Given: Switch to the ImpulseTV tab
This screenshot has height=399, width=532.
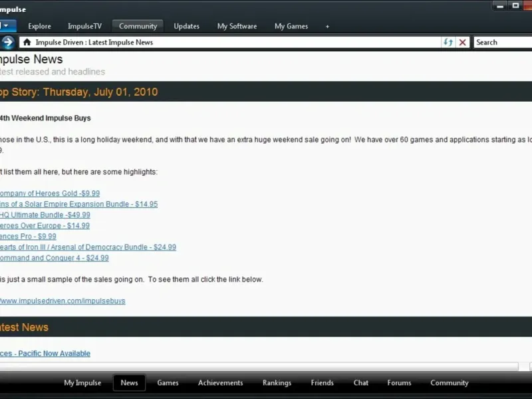Looking at the screenshot, I should [85, 26].
